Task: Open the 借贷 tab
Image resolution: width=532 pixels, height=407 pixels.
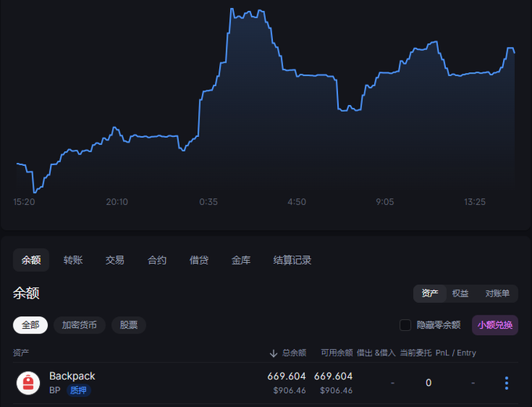Action: [x=199, y=260]
